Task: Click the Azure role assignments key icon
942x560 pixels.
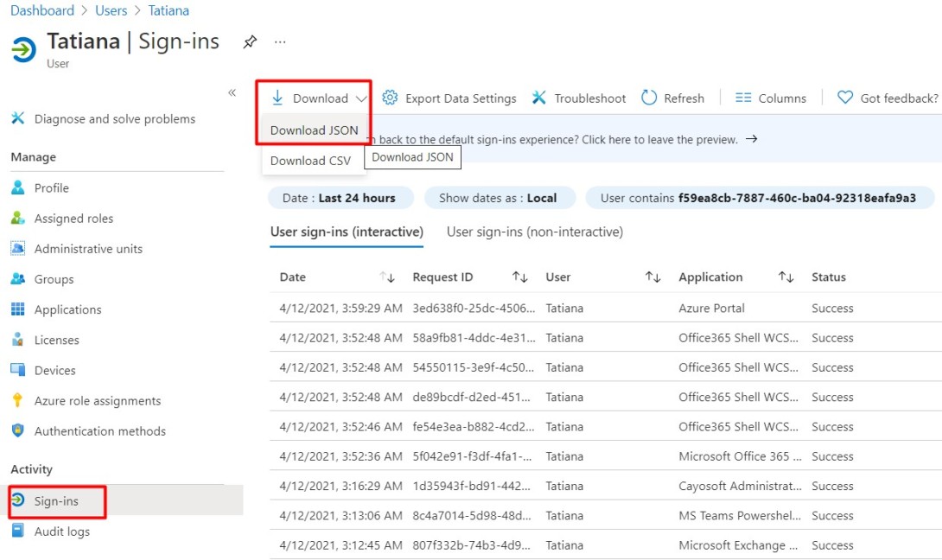Action: (18, 400)
